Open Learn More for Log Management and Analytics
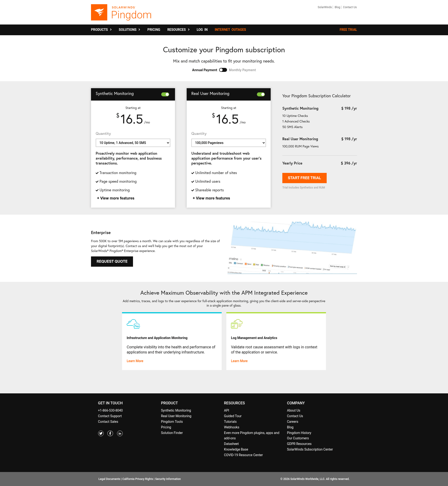448x486 pixels. pyautogui.click(x=239, y=361)
